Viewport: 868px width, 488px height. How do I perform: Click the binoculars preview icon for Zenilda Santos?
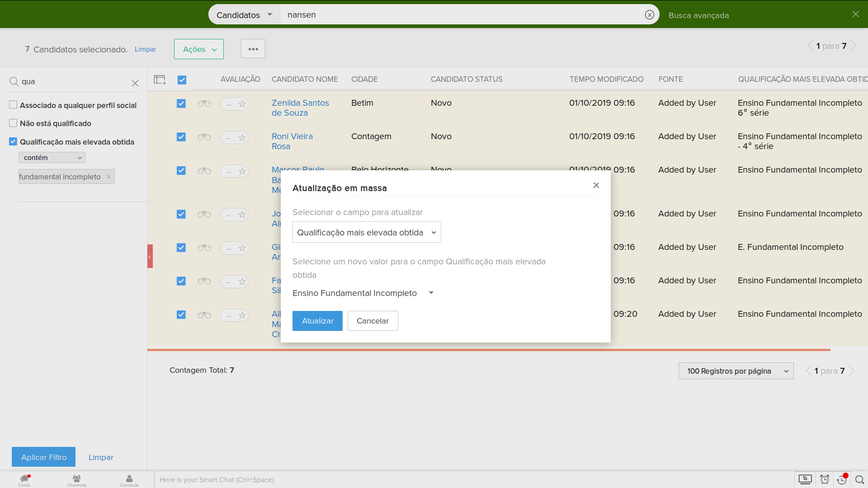tap(204, 104)
